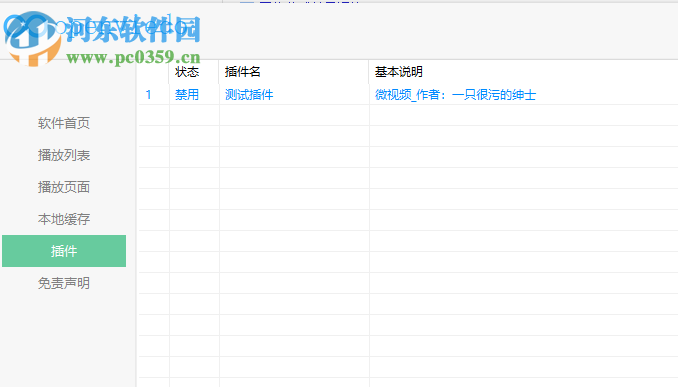The height and width of the screenshot is (387, 678).
Task: Click the 插件名 column header
Action: (294, 72)
